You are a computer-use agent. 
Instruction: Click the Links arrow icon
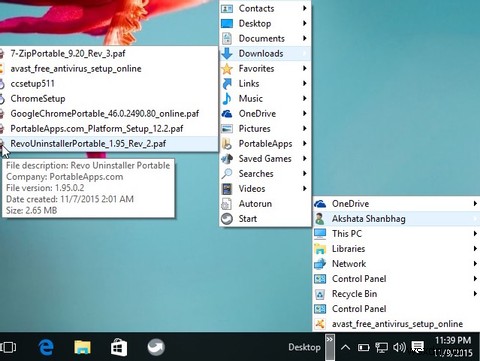pos(227,83)
